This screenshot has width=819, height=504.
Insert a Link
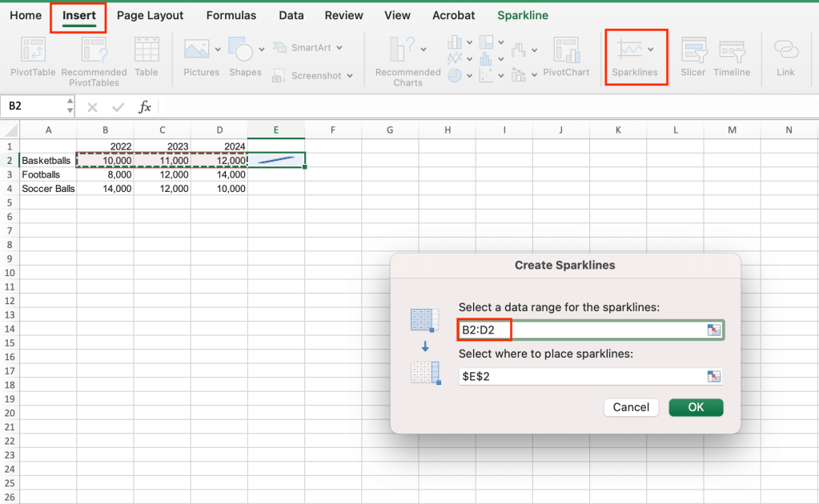[785, 57]
